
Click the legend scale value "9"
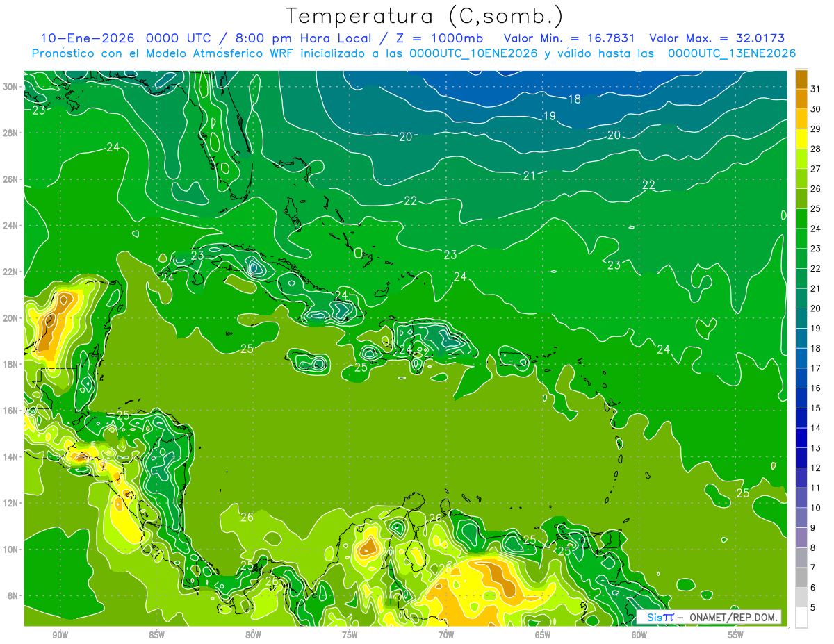pyautogui.click(x=813, y=528)
